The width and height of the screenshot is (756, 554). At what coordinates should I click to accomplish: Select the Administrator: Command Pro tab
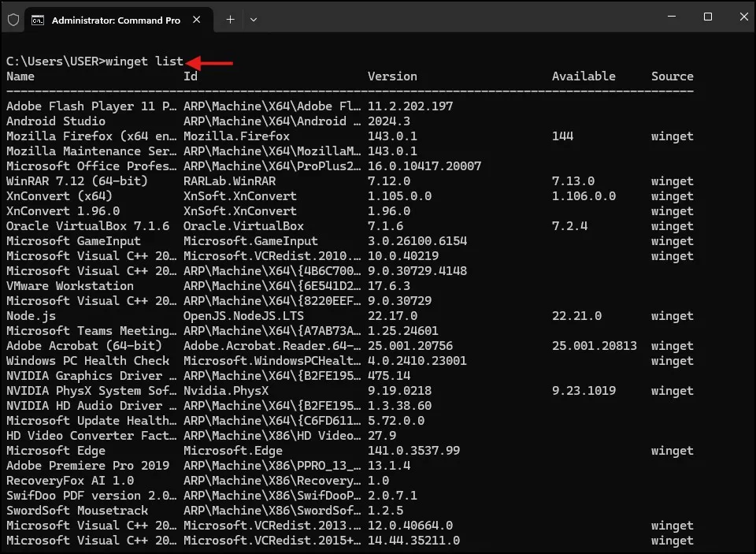coord(119,20)
